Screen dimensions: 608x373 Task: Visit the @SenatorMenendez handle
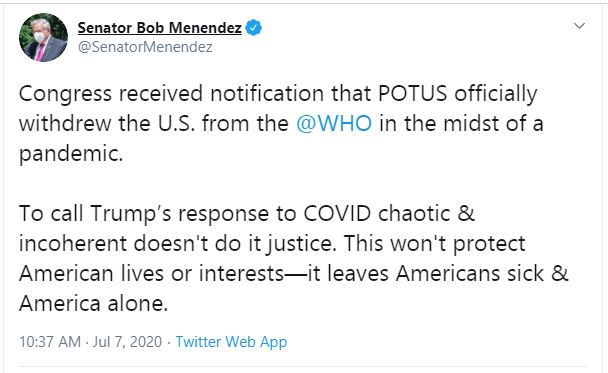pyautogui.click(x=145, y=47)
